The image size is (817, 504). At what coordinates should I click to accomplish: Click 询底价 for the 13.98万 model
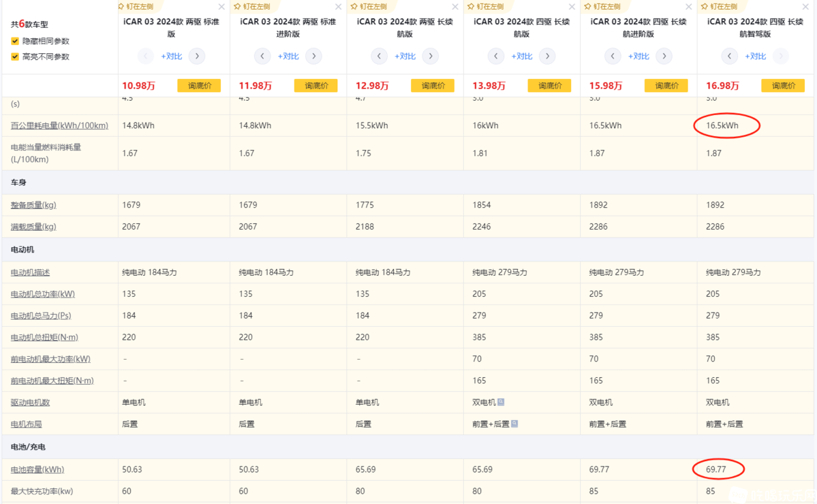pos(549,86)
